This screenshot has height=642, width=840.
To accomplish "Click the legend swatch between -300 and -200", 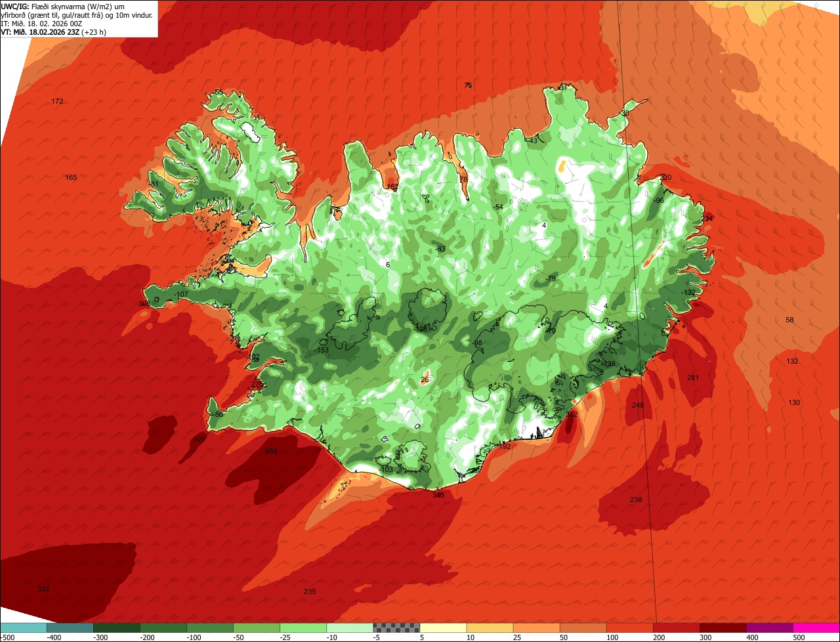I will pyautogui.click(x=117, y=628).
